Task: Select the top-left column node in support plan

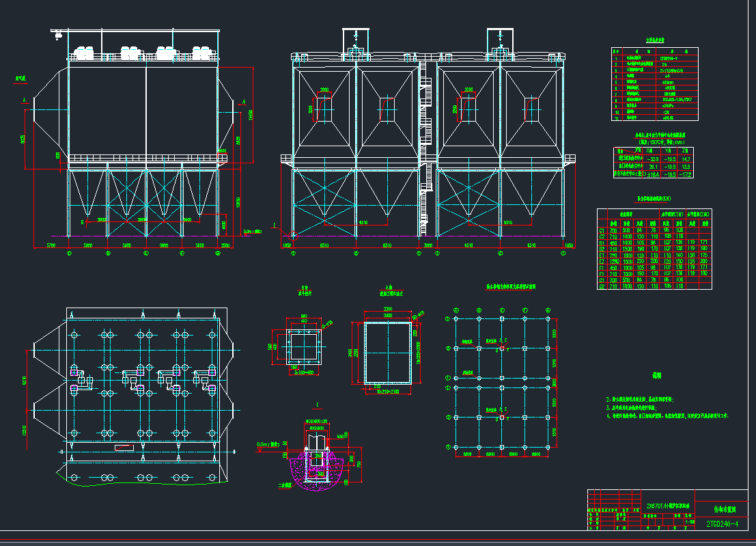Action: coord(456,318)
